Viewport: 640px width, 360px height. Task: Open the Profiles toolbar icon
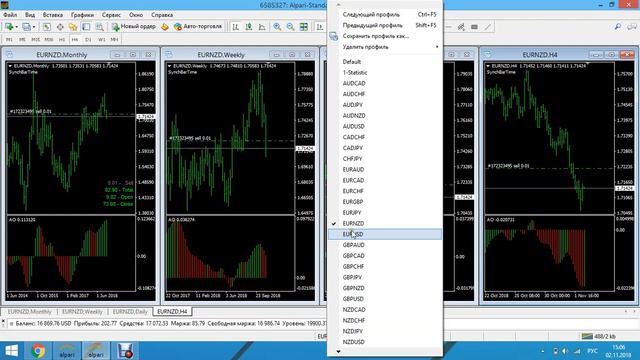point(26,27)
